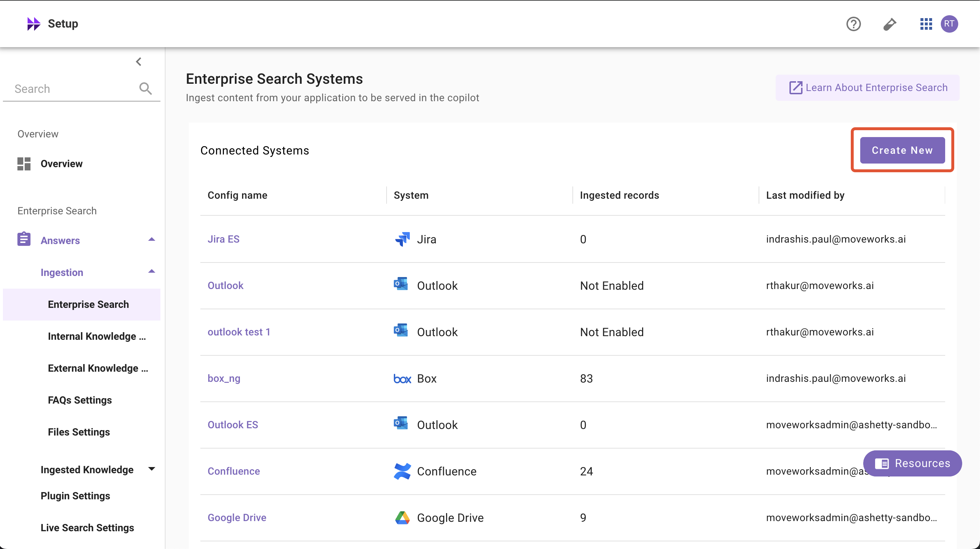The height and width of the screenshot is (549, 980).
Task: Expand the Ingested Knowledge dropdown arrow
Action: click(151, 469)
